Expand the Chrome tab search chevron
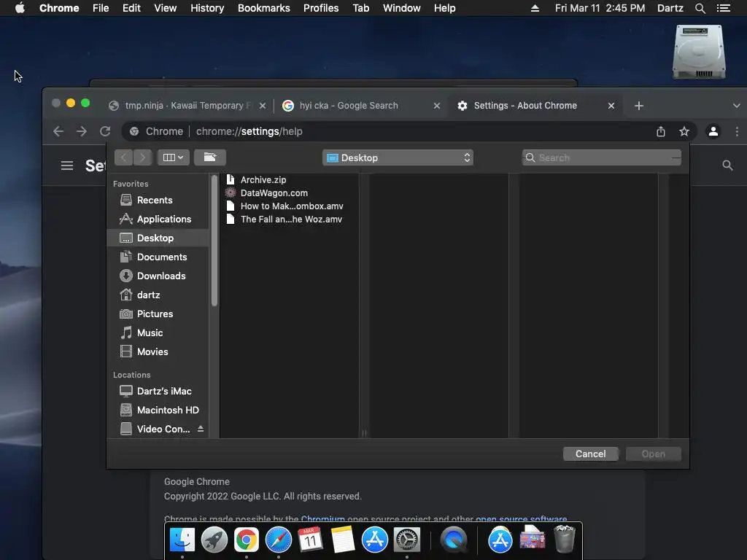 tap(737, 106)
